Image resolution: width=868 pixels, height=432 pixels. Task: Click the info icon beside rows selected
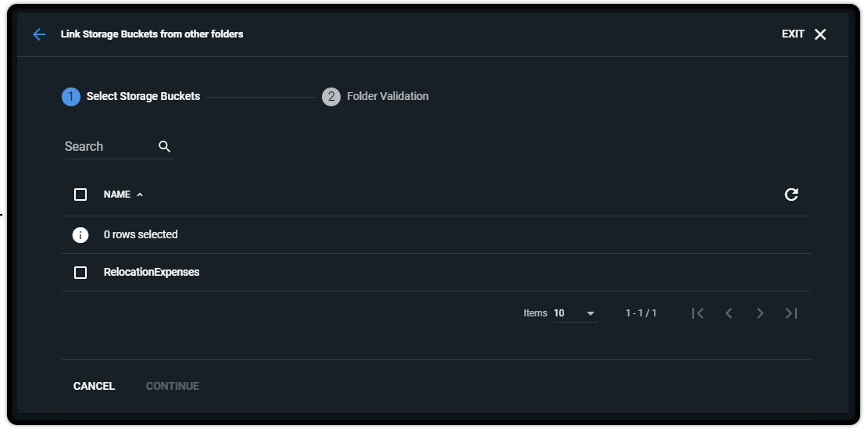point(80,234)
